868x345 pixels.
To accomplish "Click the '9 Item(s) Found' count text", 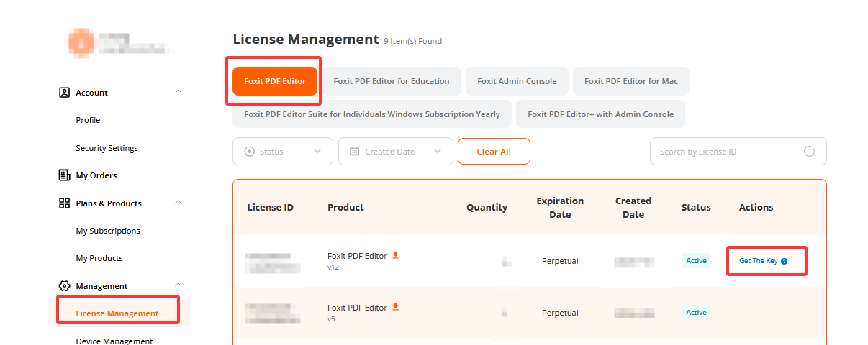I will click(x=413, y=41).
